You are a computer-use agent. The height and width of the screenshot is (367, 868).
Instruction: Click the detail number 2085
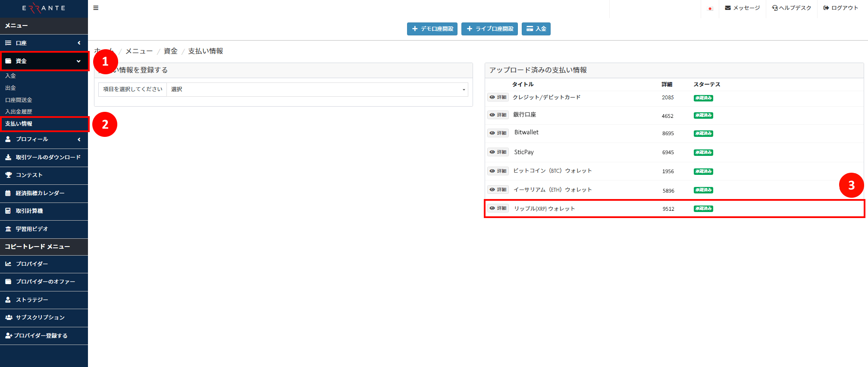pyautogui.click(x=668, y=98)
